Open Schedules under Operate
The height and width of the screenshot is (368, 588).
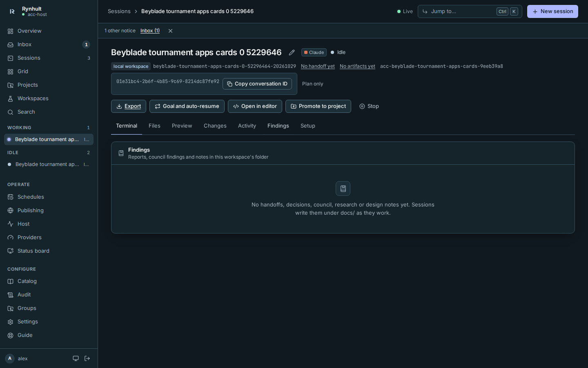[x=49, y=197]
